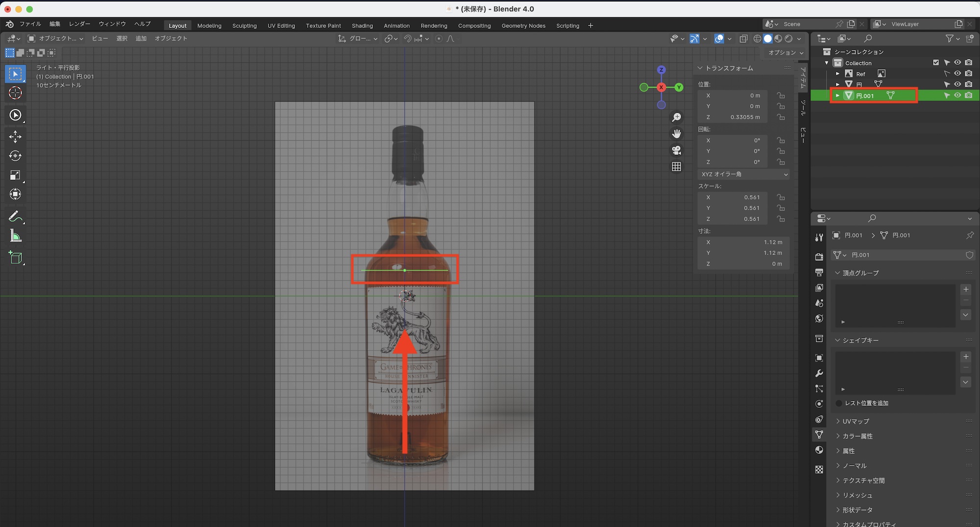The width and height of the screenshot is (980, 527).
Task: Select the Measure tool
Action: point(15,236)
